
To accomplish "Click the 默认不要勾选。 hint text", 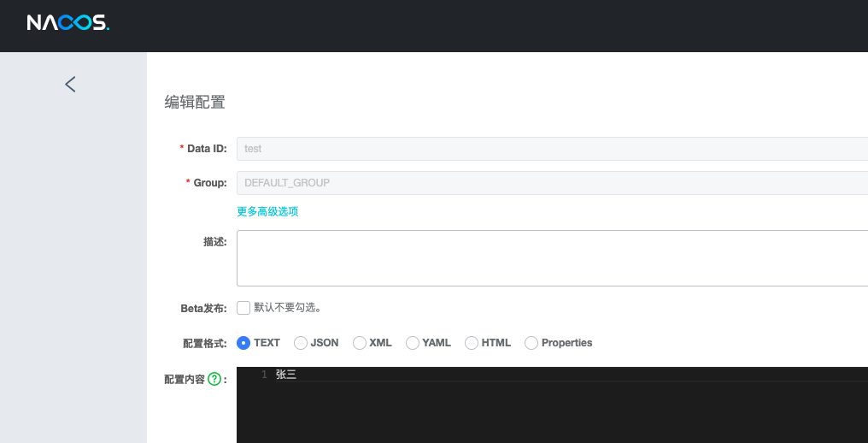I will (288, 308).
